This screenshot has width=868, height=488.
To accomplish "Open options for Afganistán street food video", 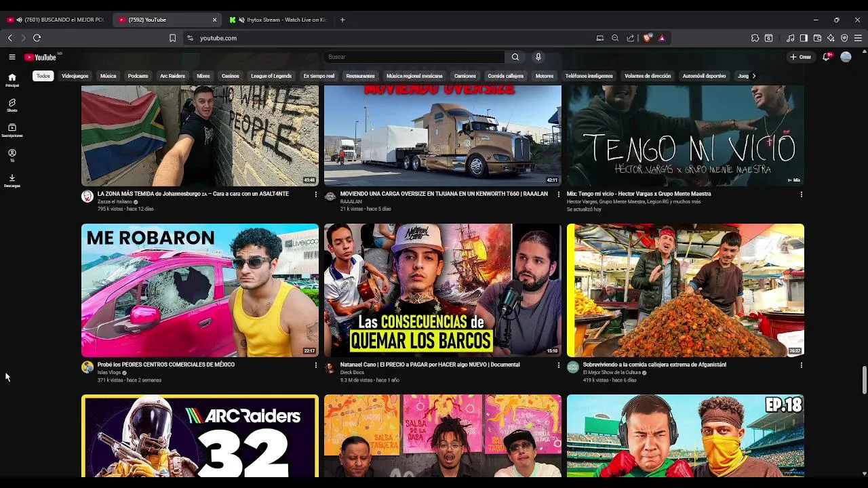I will pyautogui.click(x=801, y=365).
